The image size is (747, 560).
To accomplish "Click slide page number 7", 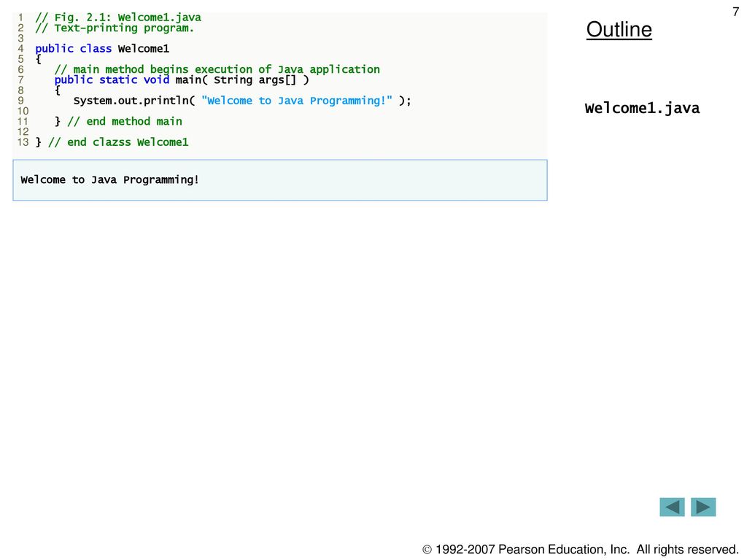I will tap(735, 12).
